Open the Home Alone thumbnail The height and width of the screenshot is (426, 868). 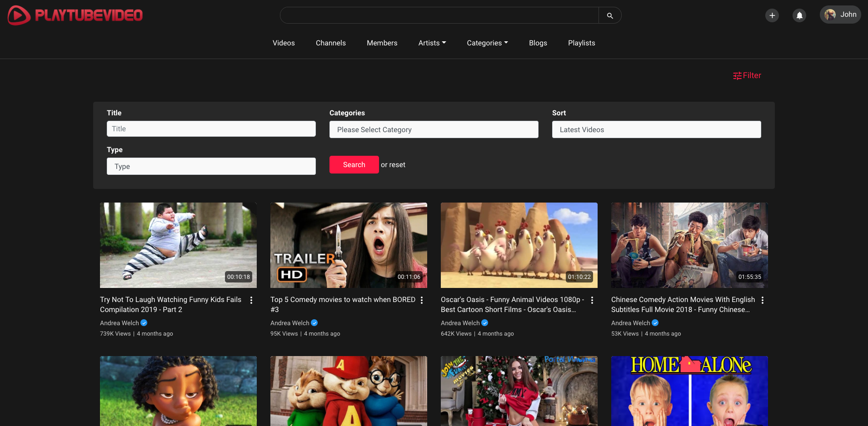point(689,391)
